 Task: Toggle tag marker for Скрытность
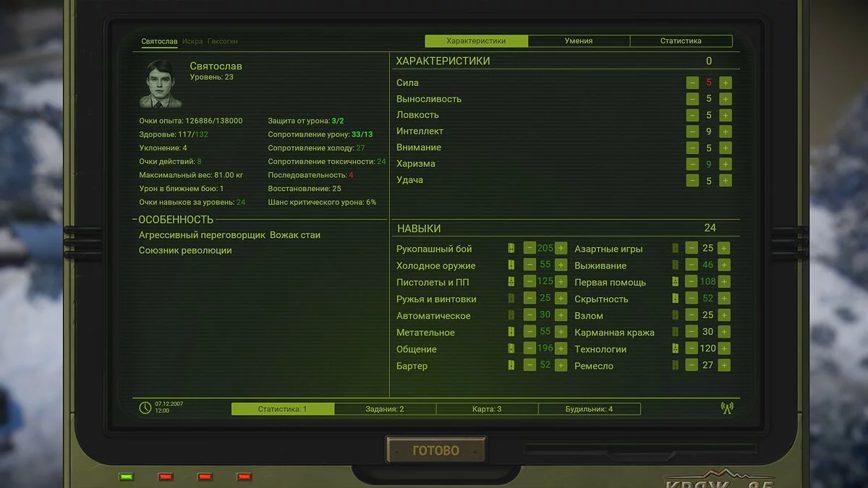tap(676, 298)
